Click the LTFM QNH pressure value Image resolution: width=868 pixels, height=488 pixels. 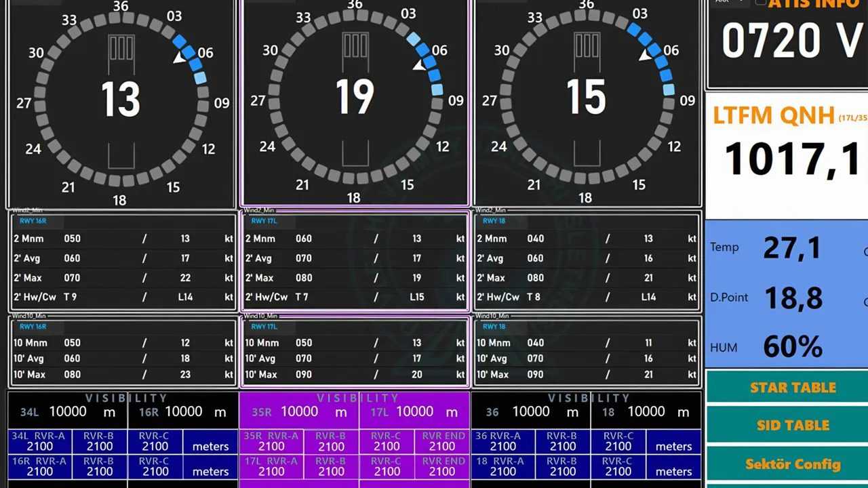tap(792, 160)
